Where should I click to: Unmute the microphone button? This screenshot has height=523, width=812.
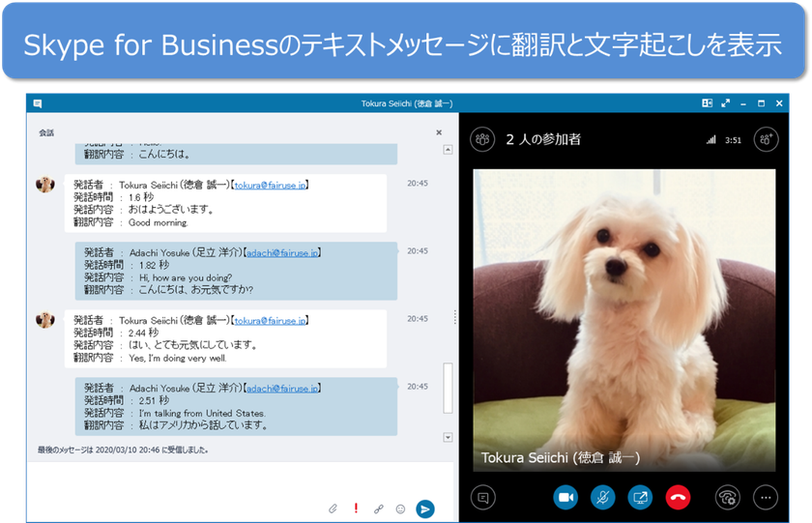pyautogui.click(x=603, y=498)
